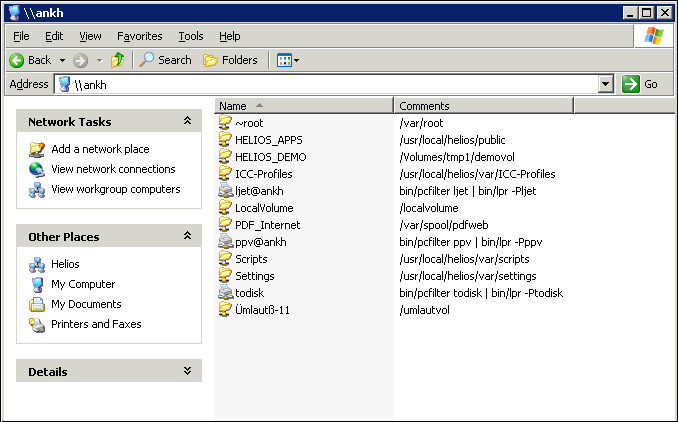Viewport: 678px width, 422px height.
Task: Open My Documents link
Action: point(86,304)
